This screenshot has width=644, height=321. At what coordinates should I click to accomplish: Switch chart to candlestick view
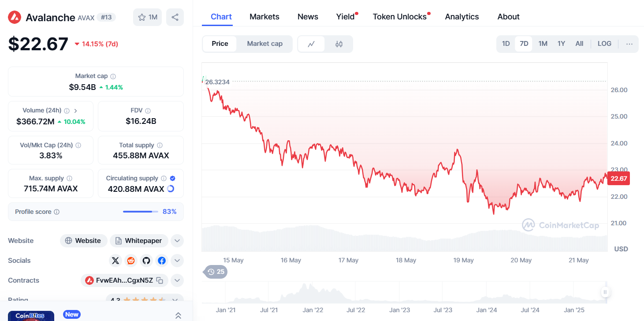click(339, 44)
